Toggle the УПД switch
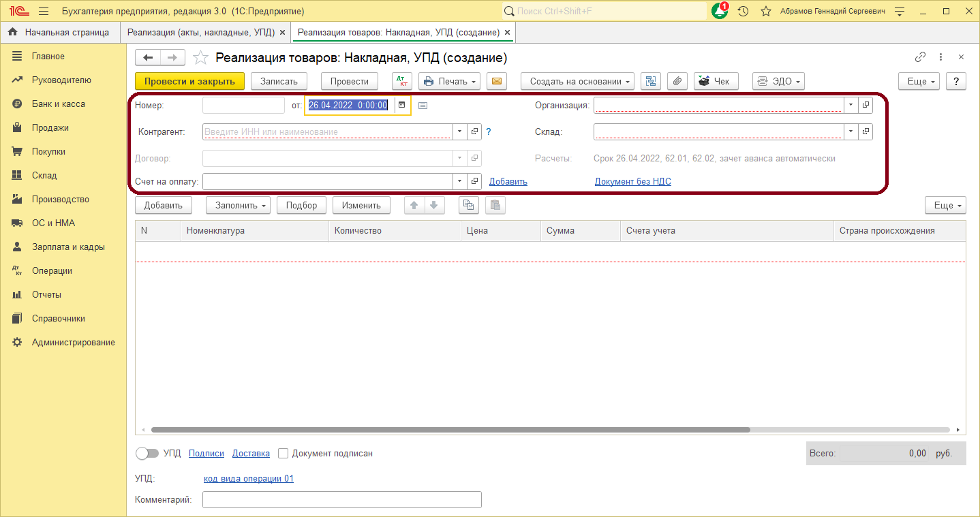980x517 pixels. tap(147, 453)
